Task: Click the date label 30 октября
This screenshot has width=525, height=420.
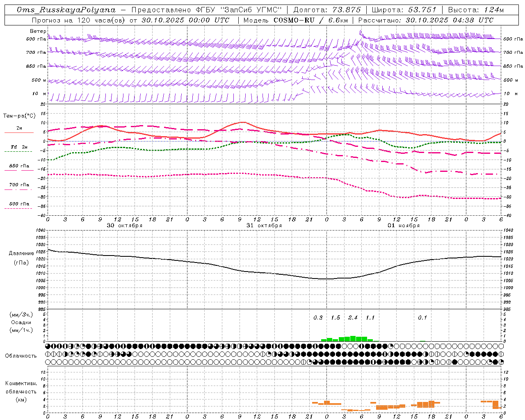Action: (125, 226)
